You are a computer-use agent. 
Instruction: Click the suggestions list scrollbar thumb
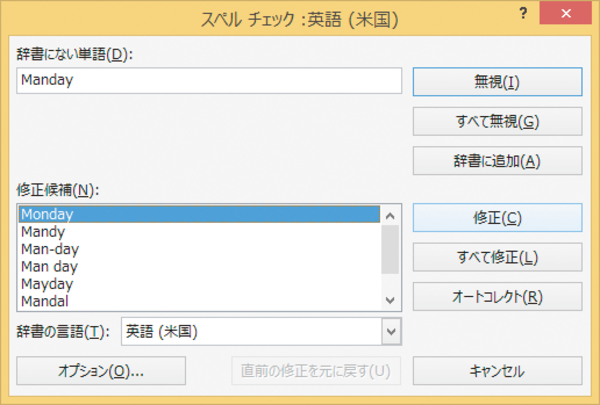390,250
